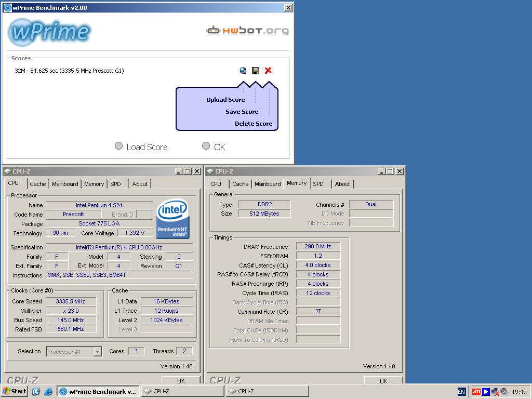The image size is (532, 399).
Task: Click the Upload Score label in tooltip
Action: 225,100
